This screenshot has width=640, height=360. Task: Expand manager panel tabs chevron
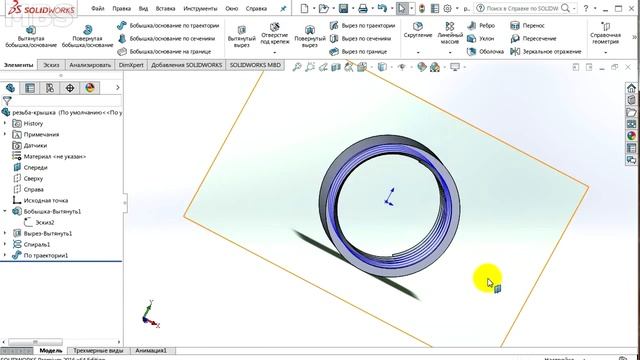tap(118, 88)
